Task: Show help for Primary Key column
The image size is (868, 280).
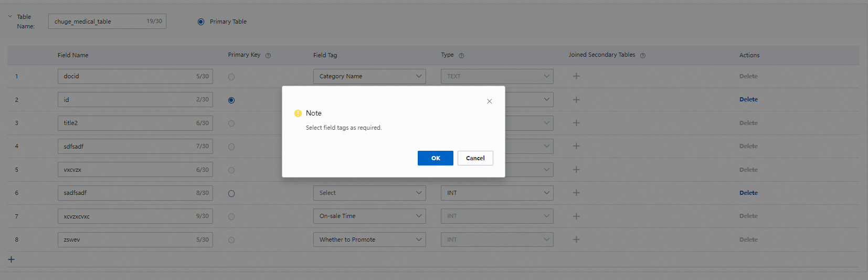Action: (x=268, y=56)
